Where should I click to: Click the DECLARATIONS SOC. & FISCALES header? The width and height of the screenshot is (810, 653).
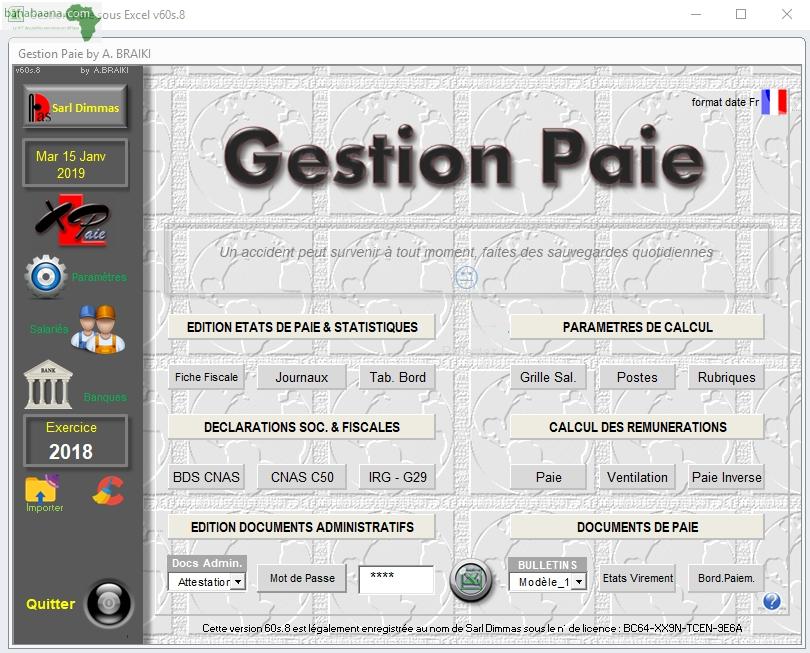click(x=302, y=427)
